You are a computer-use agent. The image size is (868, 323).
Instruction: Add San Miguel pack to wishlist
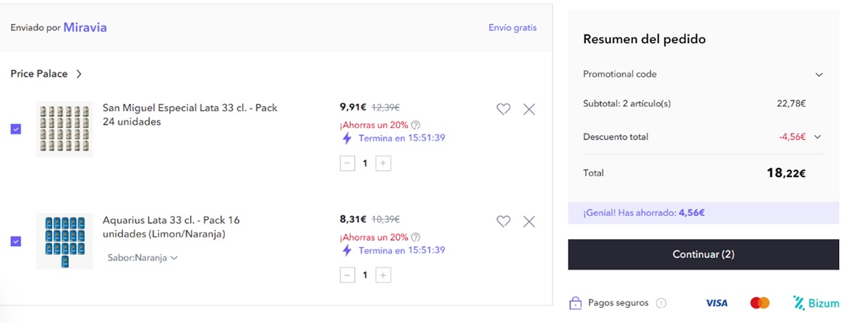pyautogui.click(x=503, y=109)
